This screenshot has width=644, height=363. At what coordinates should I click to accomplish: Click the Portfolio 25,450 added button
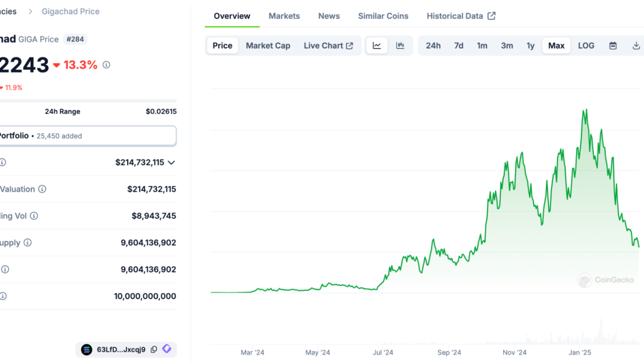click(x=87, y=136)
